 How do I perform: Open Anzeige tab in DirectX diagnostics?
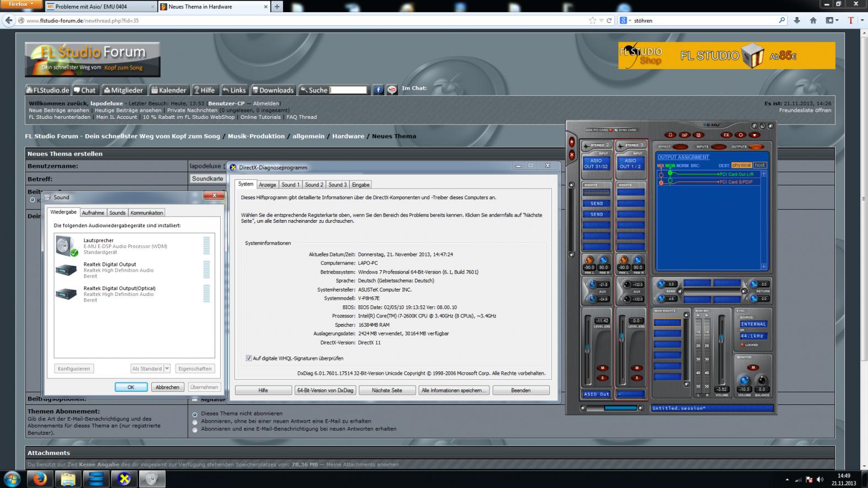(x=268, y=185)
